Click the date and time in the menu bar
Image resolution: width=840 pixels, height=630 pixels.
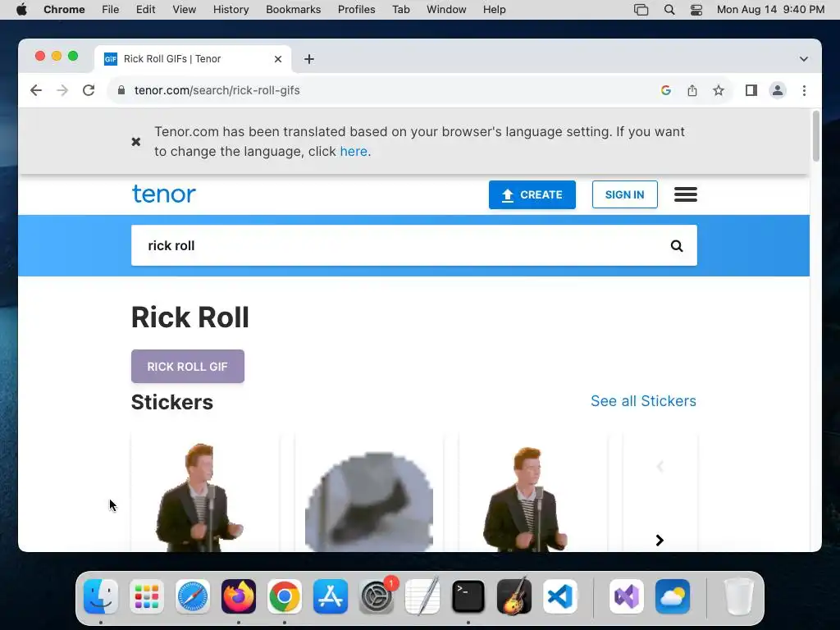tap(770, 10)
